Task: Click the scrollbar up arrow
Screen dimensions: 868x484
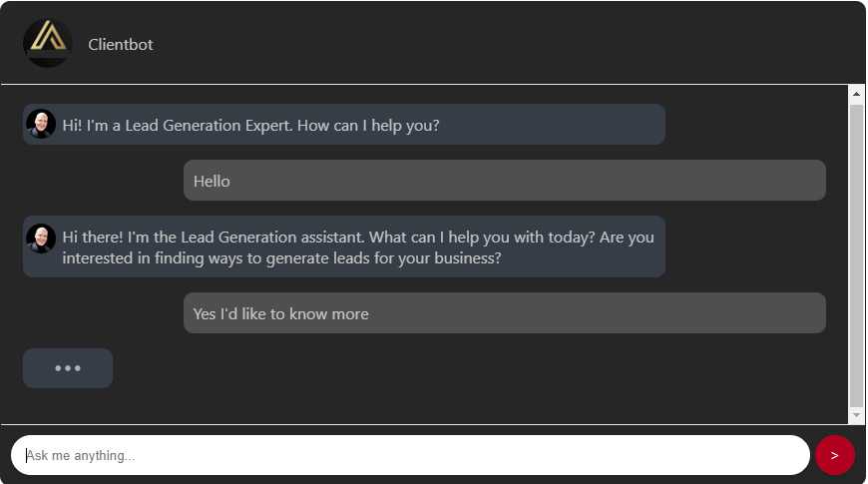Action: click(856, 94)
